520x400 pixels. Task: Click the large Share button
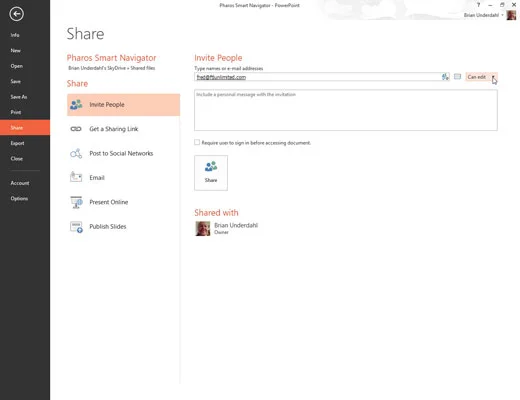click(211, 173)
